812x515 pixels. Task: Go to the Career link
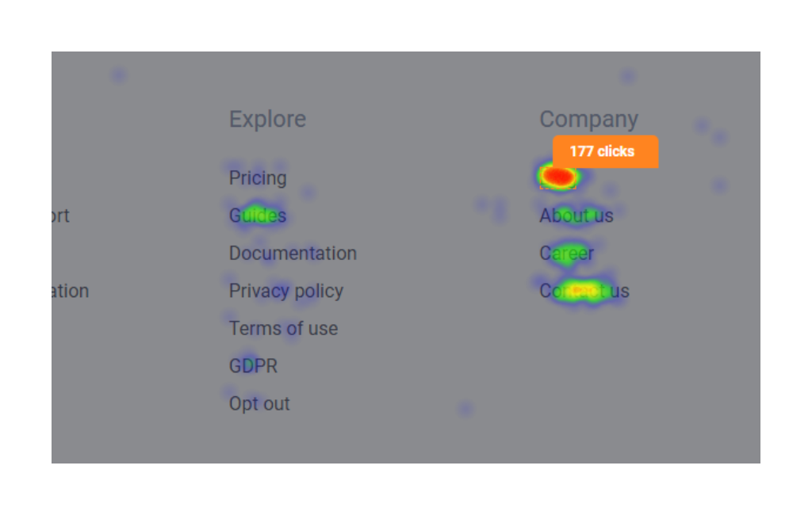pyautogui.click(x=566, y=253)
